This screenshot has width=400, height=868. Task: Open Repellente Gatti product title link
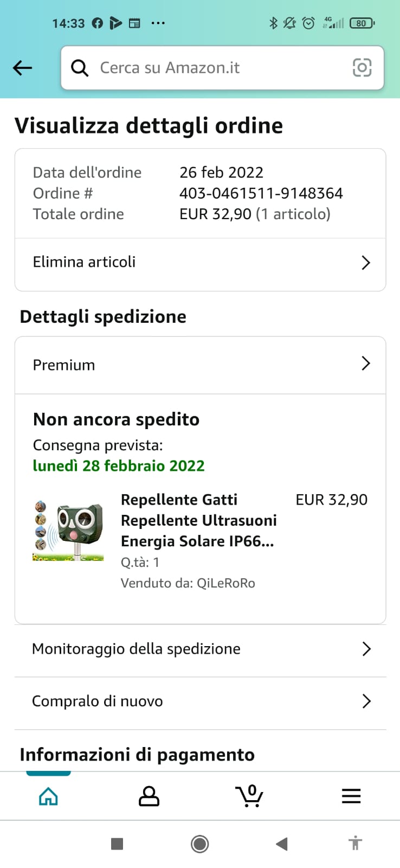[x=198, y=520]
